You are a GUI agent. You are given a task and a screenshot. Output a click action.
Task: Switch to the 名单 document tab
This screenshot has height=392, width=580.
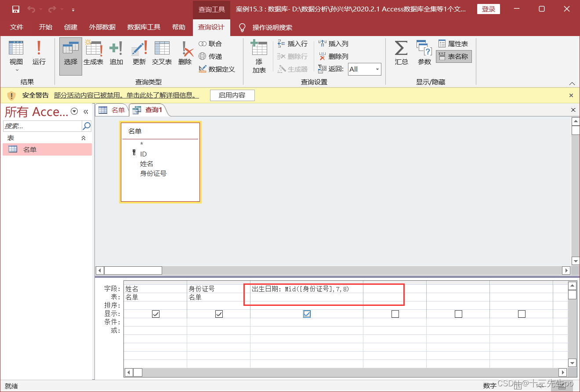[x=112, y=110]
